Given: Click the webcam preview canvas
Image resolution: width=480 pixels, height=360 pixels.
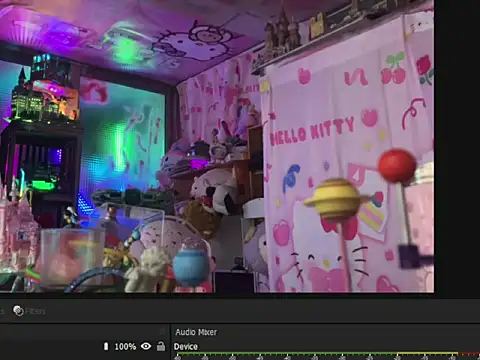Looking at the screenshot, I should click(x=217, y=146).
